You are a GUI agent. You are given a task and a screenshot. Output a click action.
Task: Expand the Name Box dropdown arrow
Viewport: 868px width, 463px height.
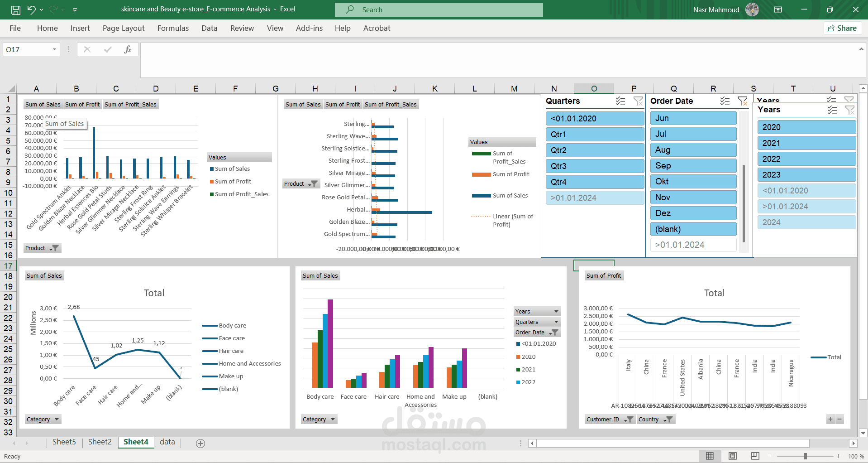click(54, 49)
